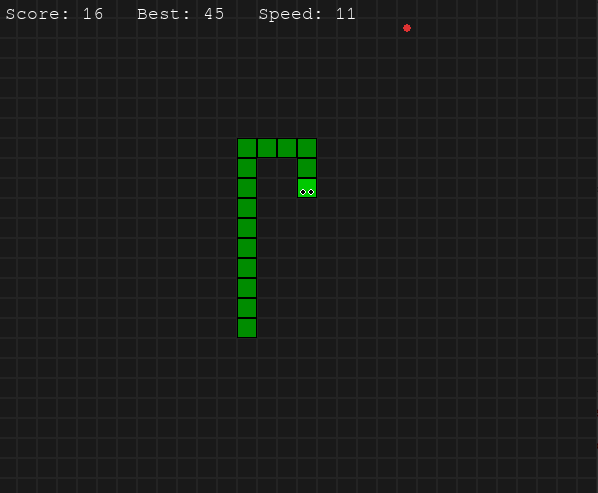Click the empty cell directly below the snake head
Image resolution: width=598 pixels, height=493 pixels.
pyautogui.click(x=307, y=208)
